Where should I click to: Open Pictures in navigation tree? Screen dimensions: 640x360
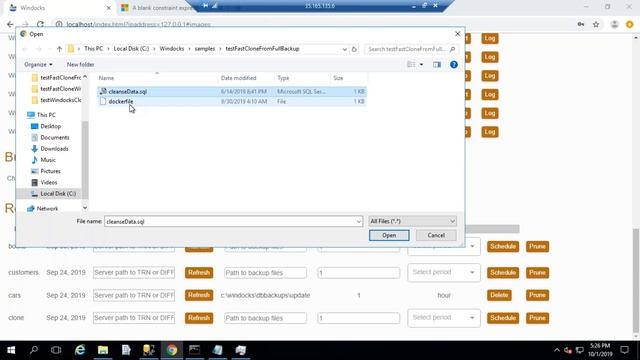point(46,171)
